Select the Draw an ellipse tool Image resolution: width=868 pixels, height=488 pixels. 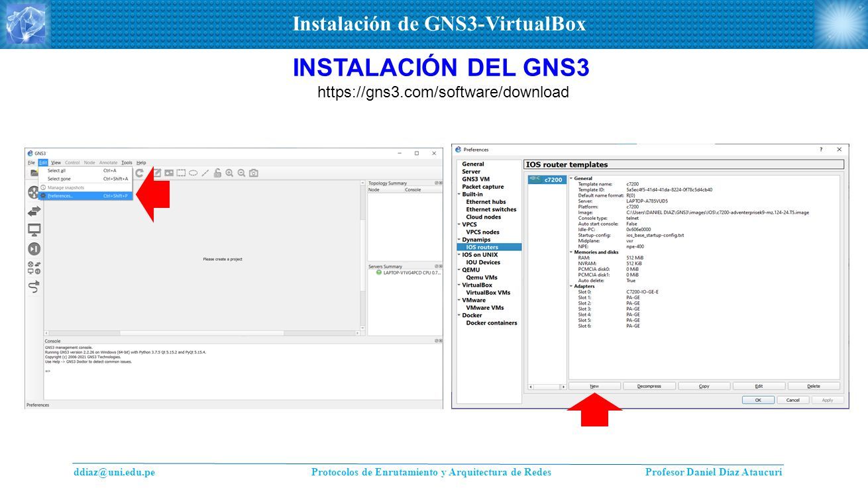(x=193, y=173)
